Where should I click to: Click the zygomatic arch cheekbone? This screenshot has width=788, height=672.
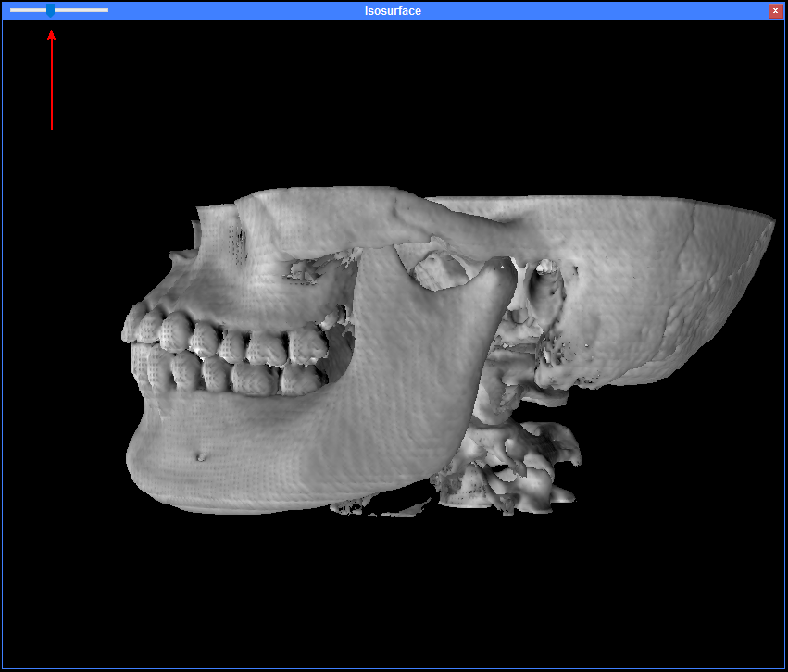pyautogui.click(x=370, y=222)
